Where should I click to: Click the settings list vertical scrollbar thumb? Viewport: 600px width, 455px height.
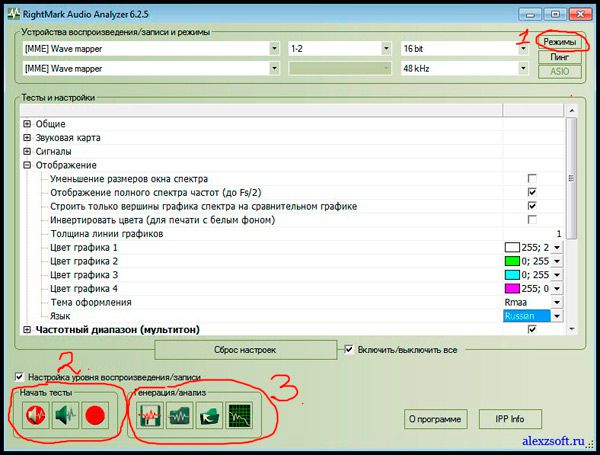pos(572,178)
